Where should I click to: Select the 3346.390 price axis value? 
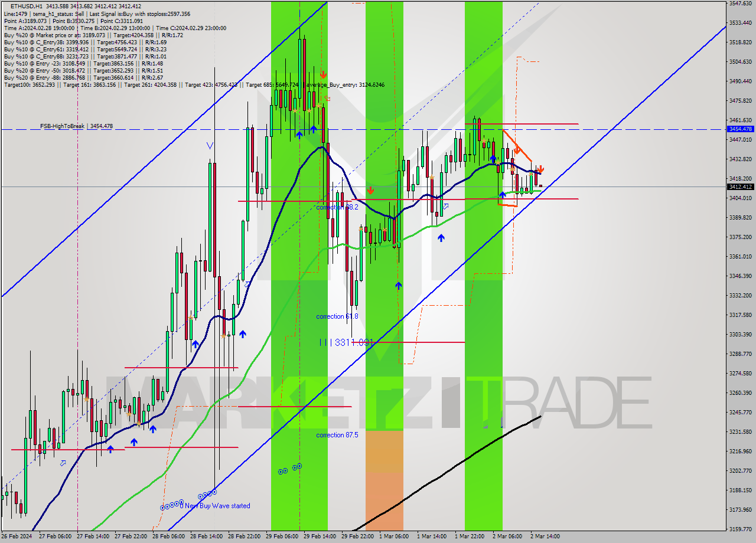tap(740, 276)
